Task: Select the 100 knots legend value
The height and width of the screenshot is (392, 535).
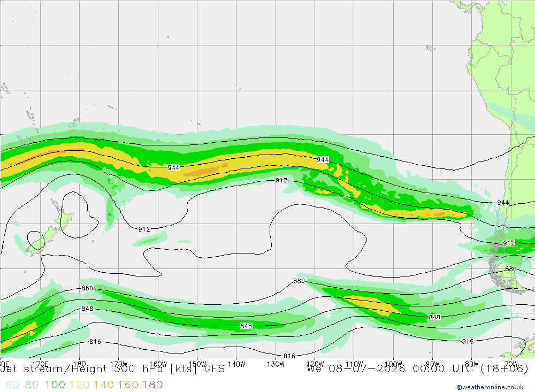Action: tap(55, 385)
